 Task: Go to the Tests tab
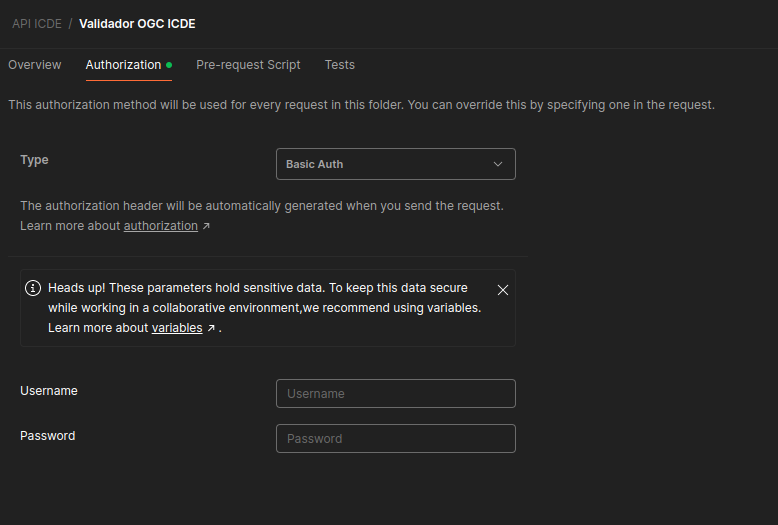tap(340, 65)
